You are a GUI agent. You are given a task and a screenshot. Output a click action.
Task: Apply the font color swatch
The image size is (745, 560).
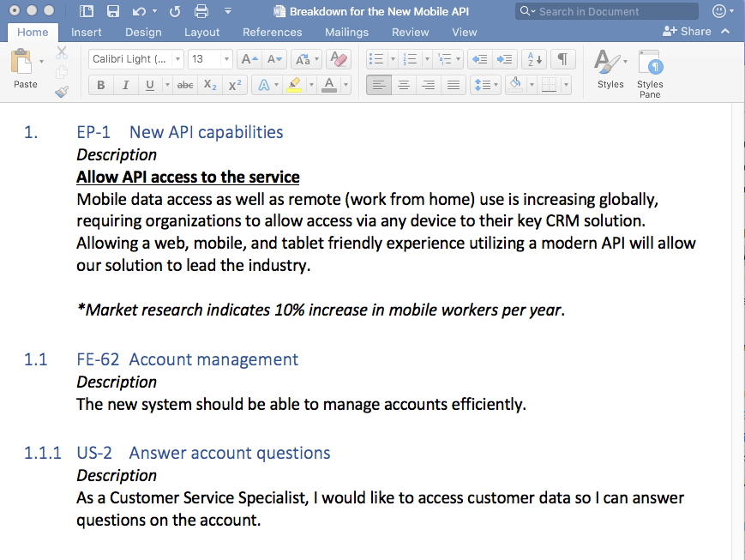point(329,85)
